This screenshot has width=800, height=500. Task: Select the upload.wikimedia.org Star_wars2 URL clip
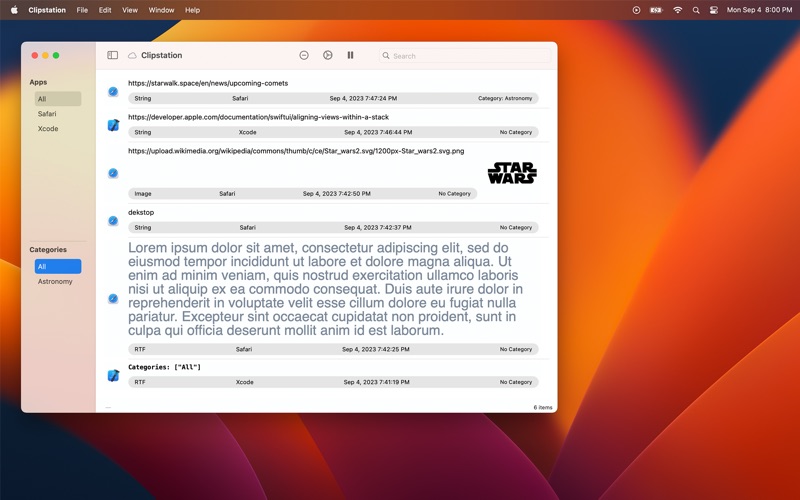296,151
